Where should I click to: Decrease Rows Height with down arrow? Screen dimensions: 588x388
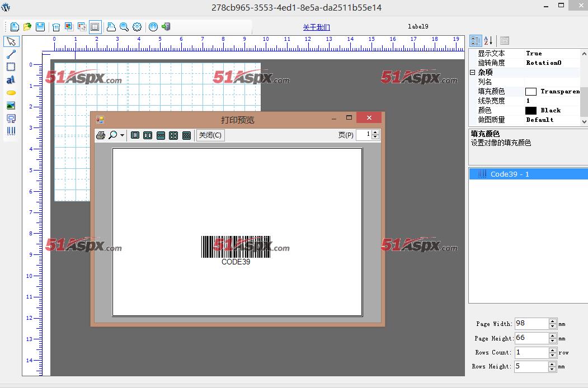pos(552,369)
